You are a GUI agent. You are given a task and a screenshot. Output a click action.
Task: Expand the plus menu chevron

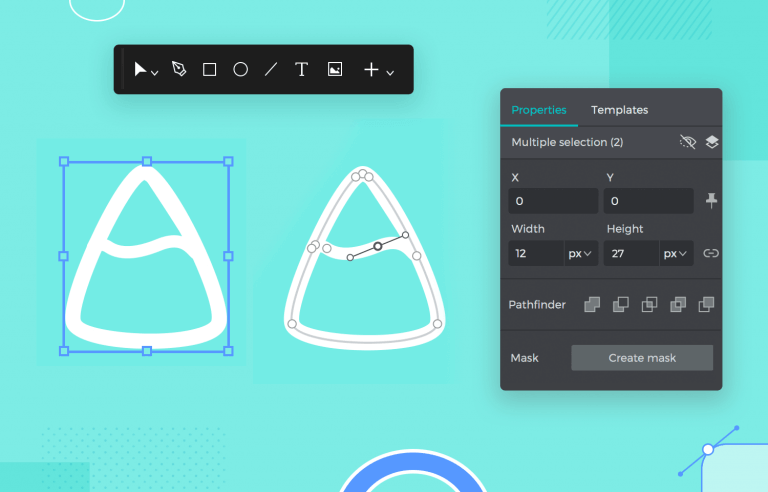[x=390, y=73]
